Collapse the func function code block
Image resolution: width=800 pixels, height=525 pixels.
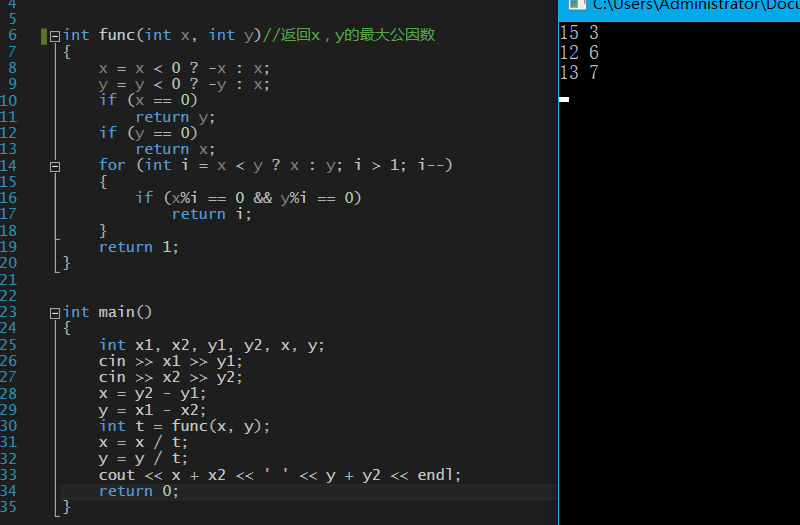(x=55, y=35)
